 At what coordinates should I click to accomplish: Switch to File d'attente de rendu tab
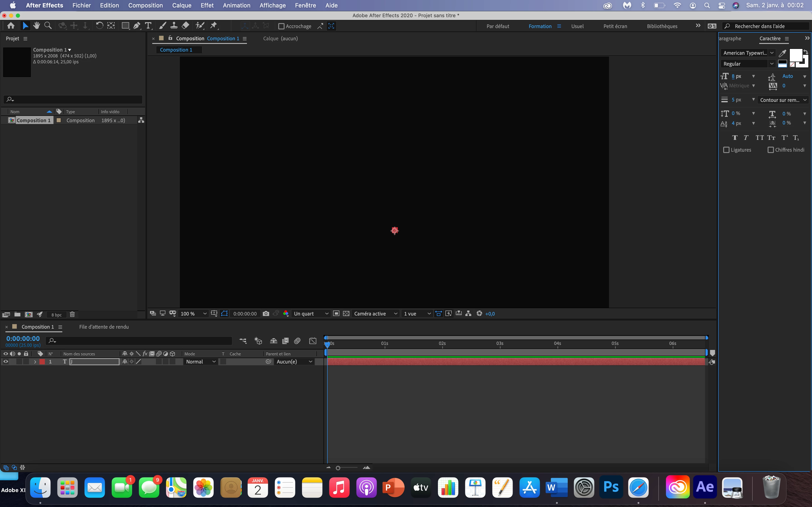click(104, 327)
